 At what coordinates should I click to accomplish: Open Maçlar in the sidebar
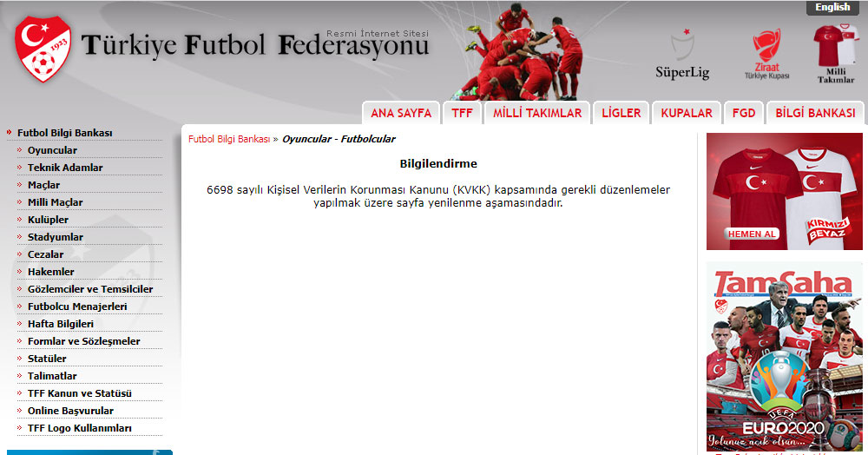click(x=43, y=185)
